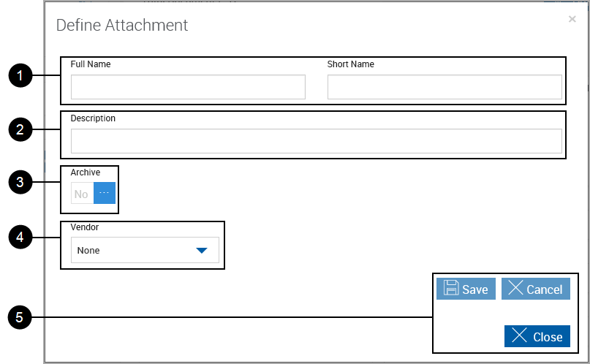This screenshot has height=364, width=590.
Task: Save the attachment definition
Action: point(466,289)
